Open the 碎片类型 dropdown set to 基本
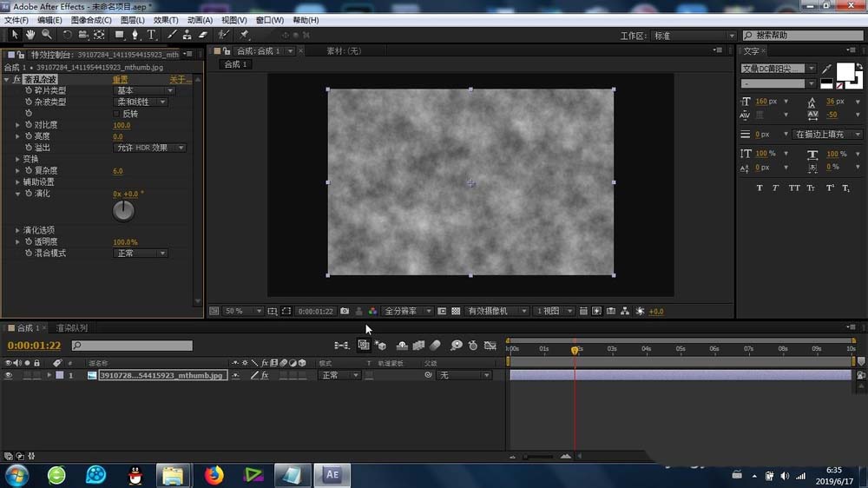 145,91
